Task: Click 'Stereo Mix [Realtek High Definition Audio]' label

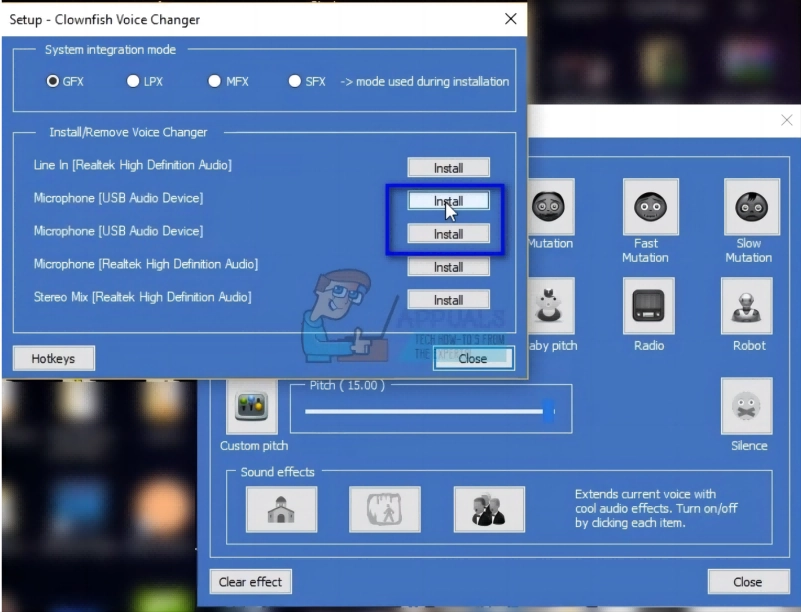Action: [x=143, y=297]
